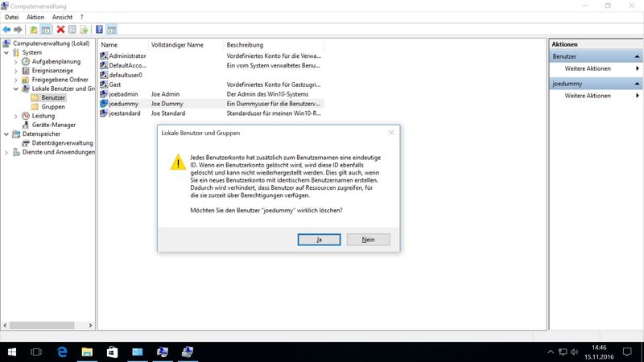This screenshot has height=362, width=644.
Task: Click the Back arrow in the toolbar
Action: coord(6,30)
